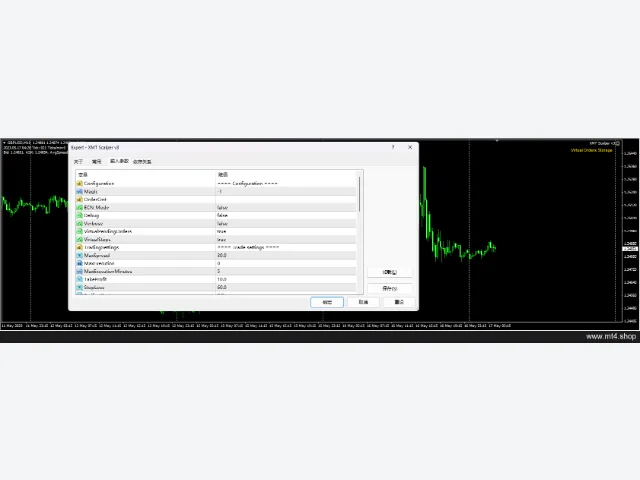Click the integer icon beside Magic

click(80, 191)
